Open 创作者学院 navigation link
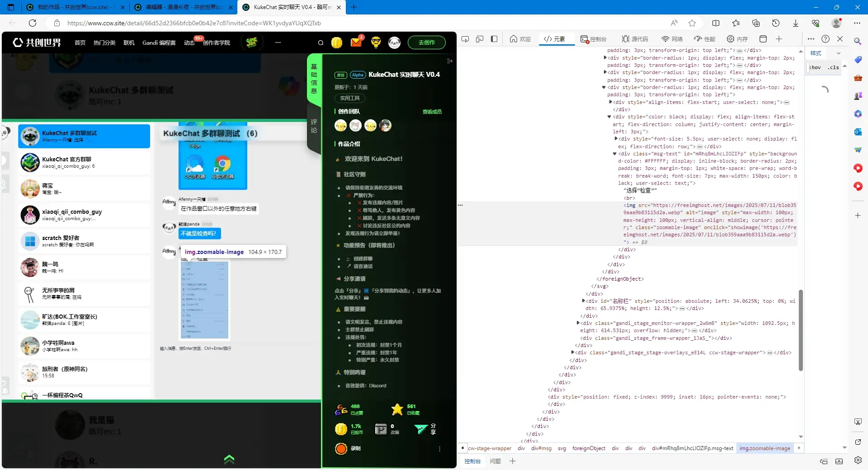Viewport: 868px width, 470px height. [x=216, y=43]
